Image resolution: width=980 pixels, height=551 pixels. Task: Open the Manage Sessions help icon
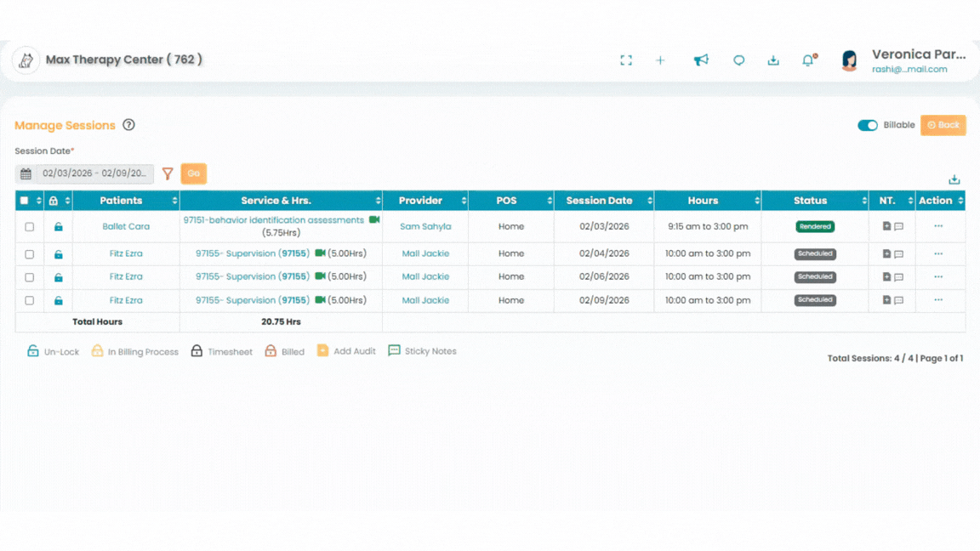point(128,125)
